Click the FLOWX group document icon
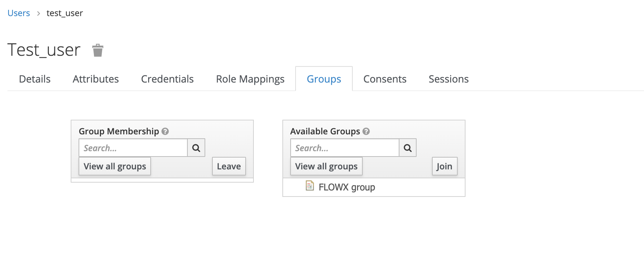644x253 pixels. 310,186
